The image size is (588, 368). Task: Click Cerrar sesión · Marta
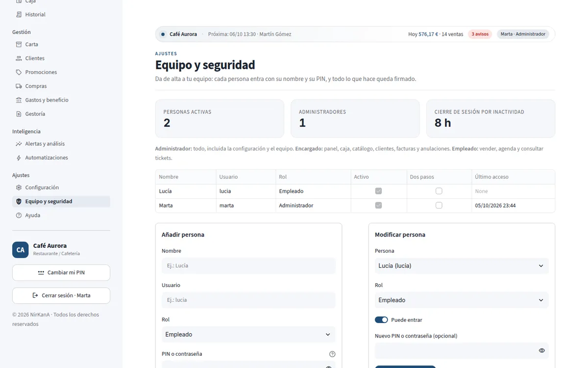[61, 295]
